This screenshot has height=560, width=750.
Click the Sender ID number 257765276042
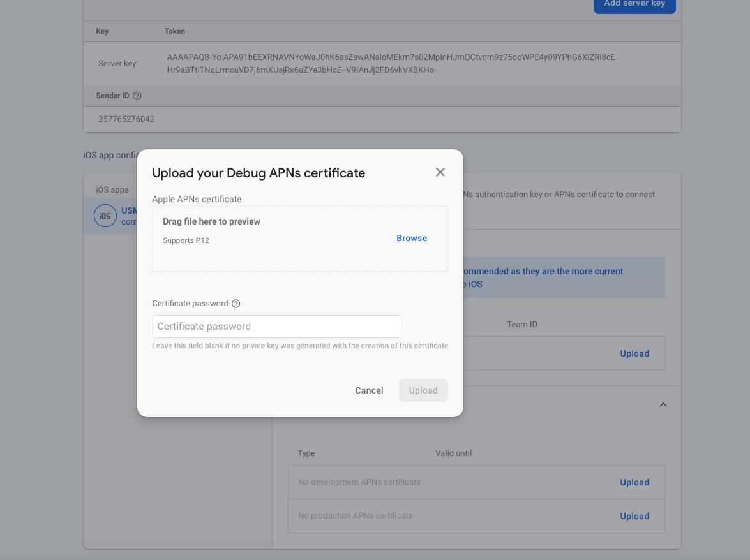pyautogui.click(x=126, y=119)
